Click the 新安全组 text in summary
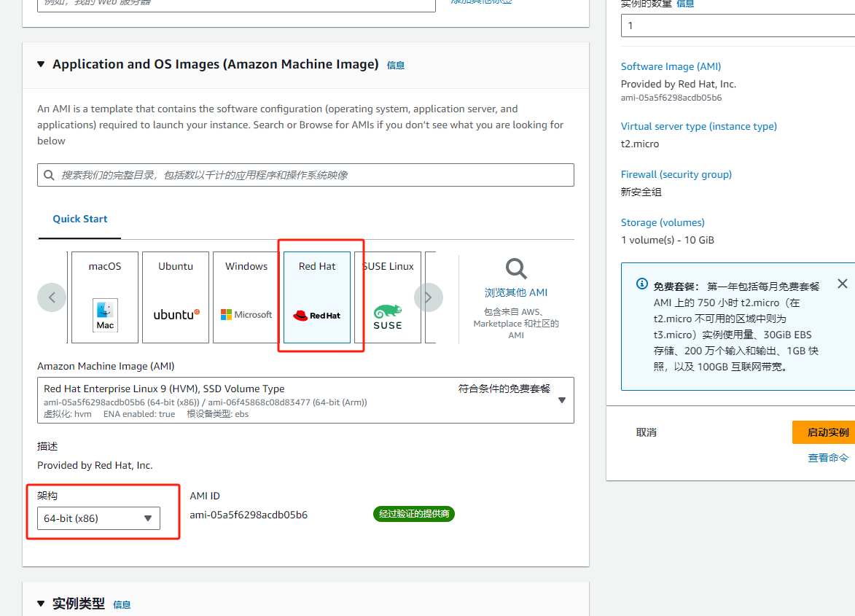The height and width of the screenshot is (616, 855). pos(641,192)
